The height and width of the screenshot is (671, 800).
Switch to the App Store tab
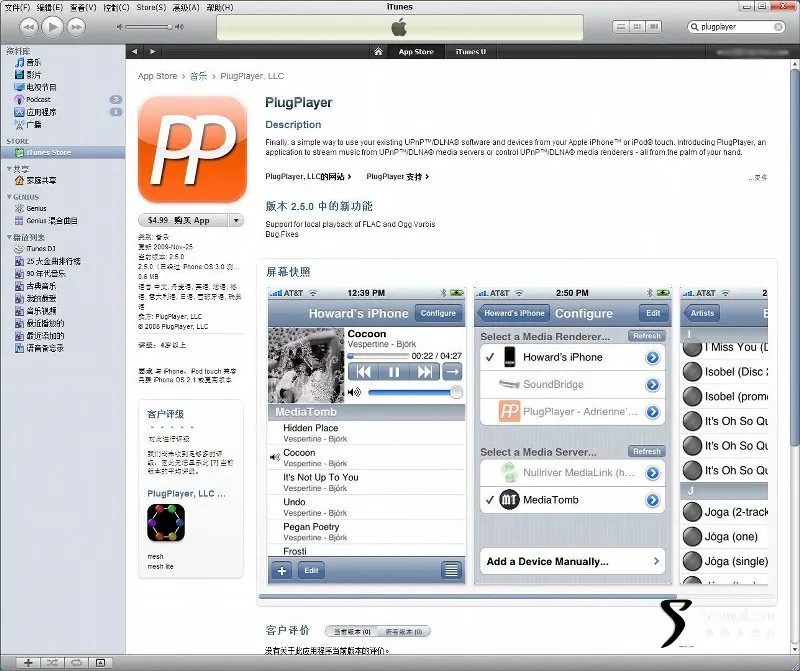click(416, 52)
